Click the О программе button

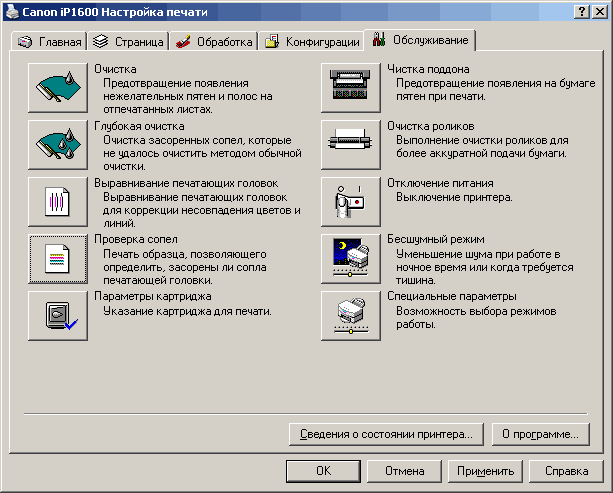pos(541,434)
